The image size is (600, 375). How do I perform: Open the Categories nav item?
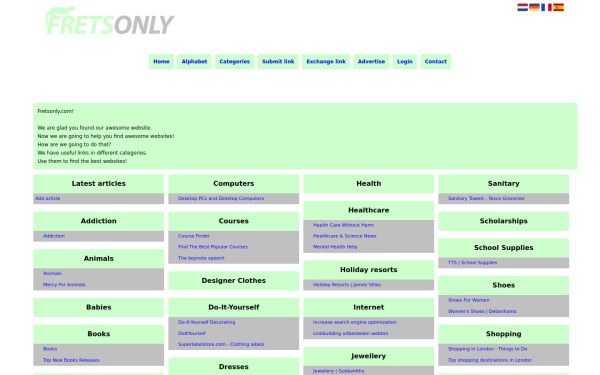(x=235, y=62)
